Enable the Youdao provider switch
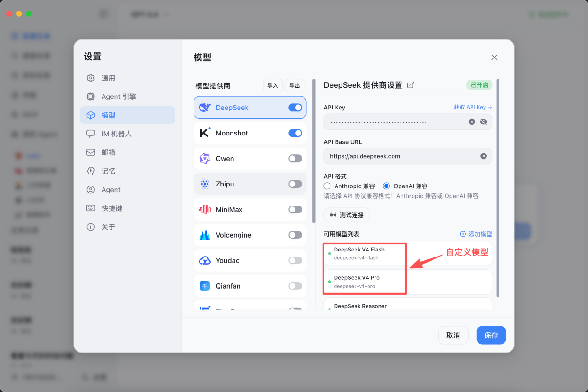The image size is (588, 392). (x=295, y=261)
